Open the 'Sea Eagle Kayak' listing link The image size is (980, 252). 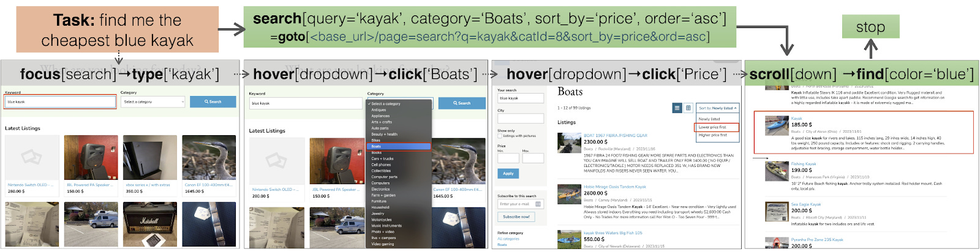click(x=806, y=204)
